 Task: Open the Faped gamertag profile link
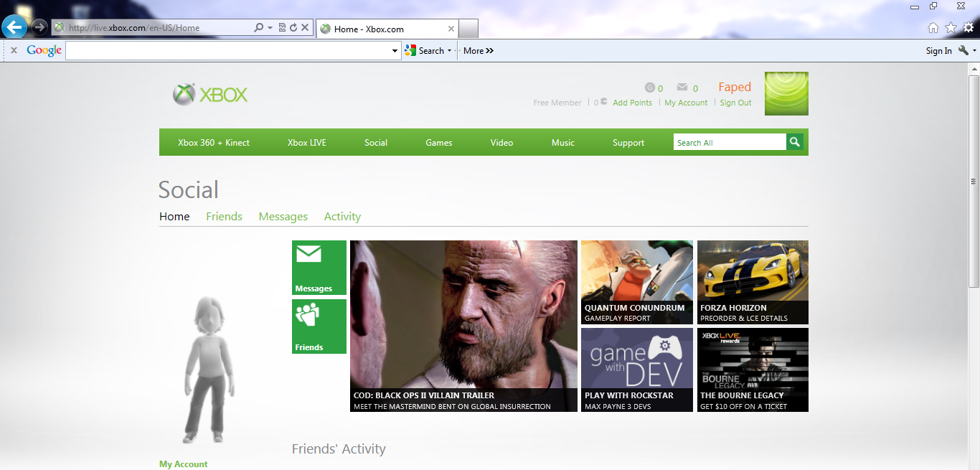(735, 87)
